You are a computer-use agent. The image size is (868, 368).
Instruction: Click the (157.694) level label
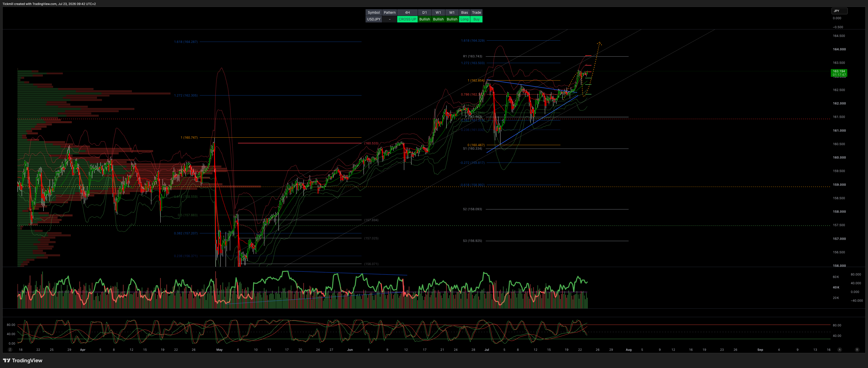[x=371, y=220]
